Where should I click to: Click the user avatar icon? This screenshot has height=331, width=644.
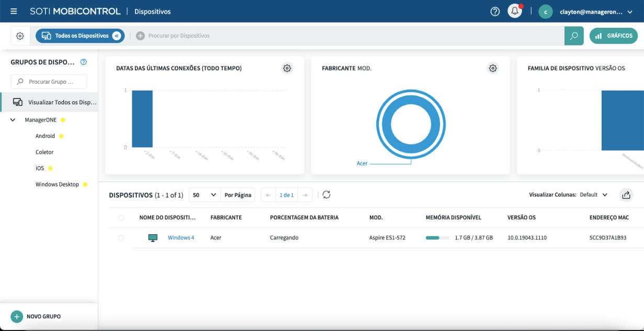(x=546, y=12)
